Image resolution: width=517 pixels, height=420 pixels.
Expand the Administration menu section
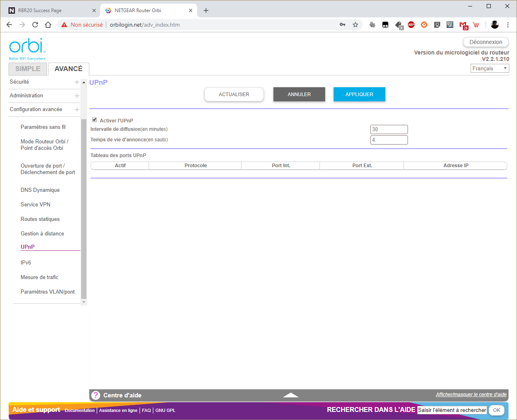[x=77, y=96]
